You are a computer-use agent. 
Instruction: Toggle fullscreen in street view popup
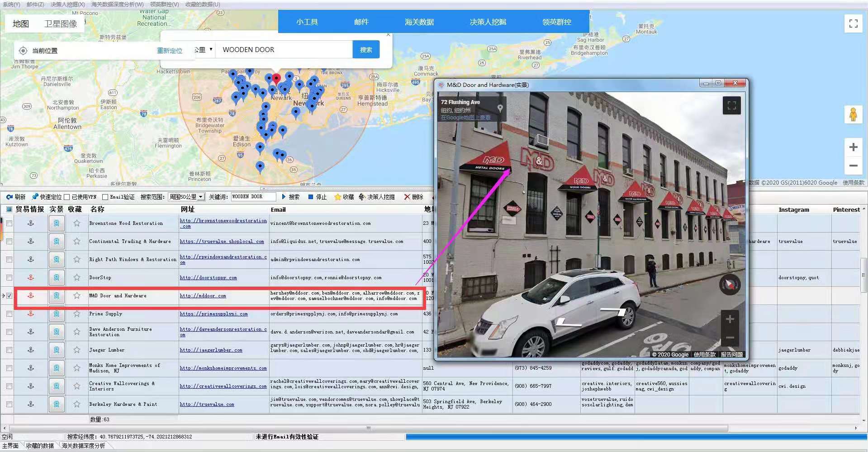pos(731,106)
